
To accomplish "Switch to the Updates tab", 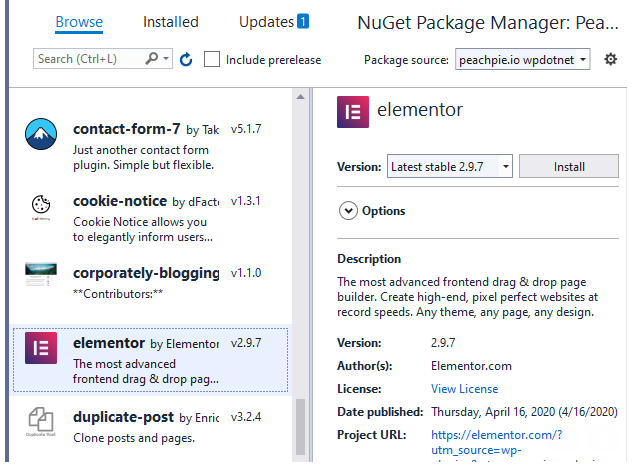I will tap(266, 22).
